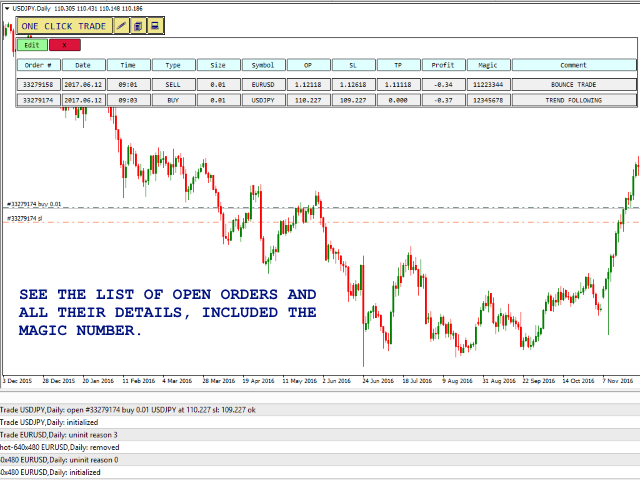Click the Comment column header

(x=574, y=65)
